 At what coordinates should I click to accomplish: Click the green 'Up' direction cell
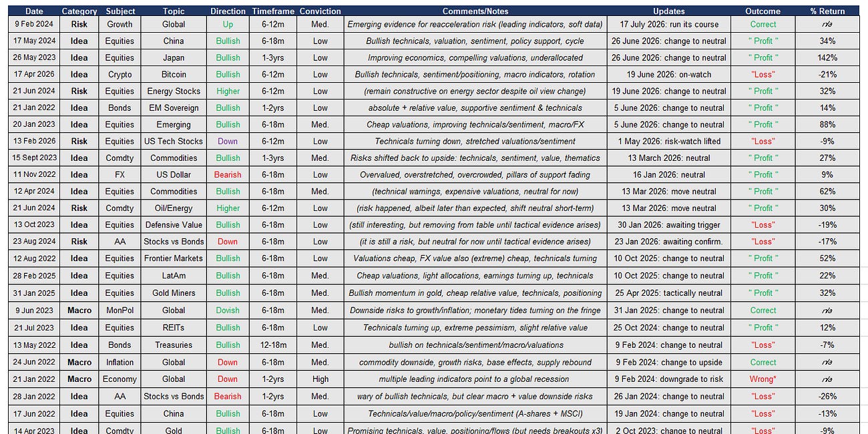(x=228, y=24)
